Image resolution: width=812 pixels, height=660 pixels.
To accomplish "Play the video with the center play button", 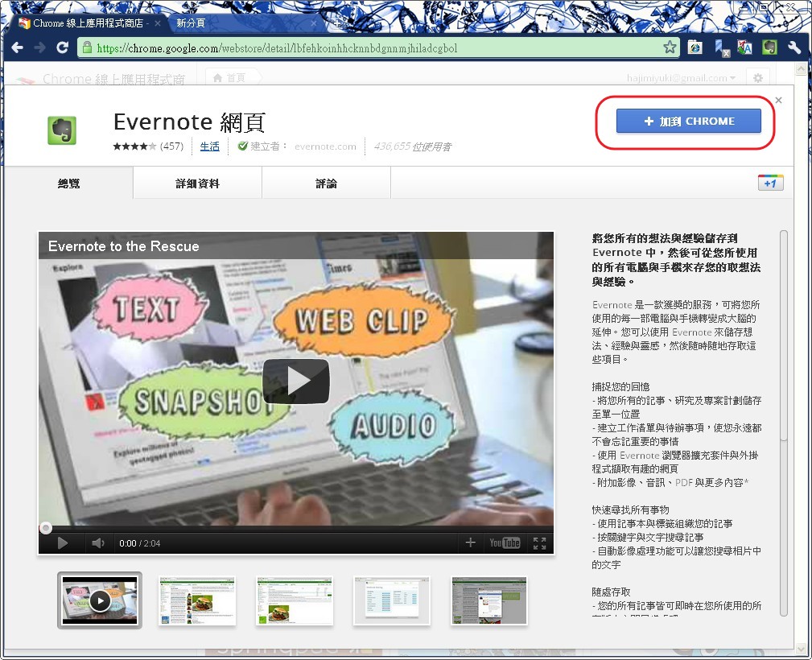I will (x=295, y=382).
